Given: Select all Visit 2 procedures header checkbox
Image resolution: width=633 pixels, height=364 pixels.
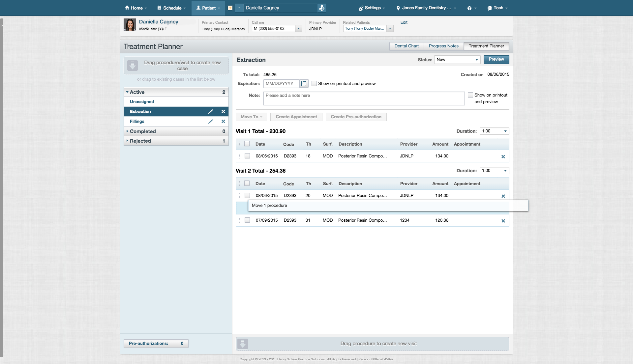Looking at the screenshot, I should [247, 183].
